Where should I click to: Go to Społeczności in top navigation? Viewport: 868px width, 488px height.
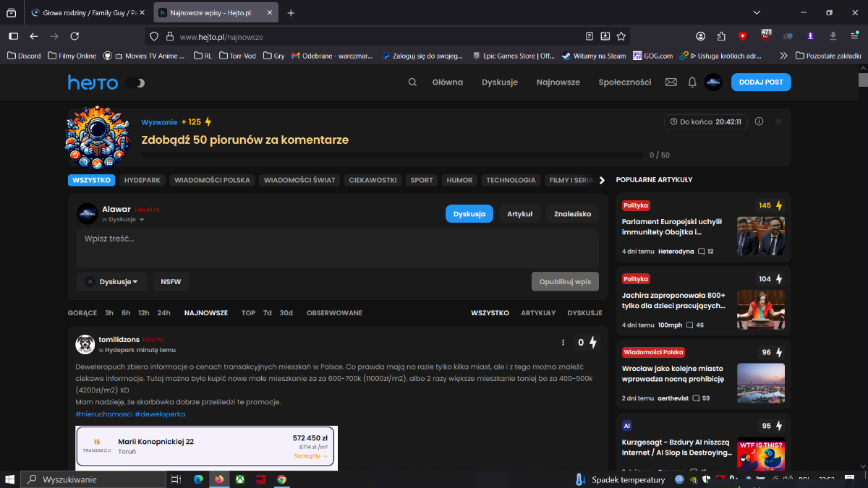(625, 82)
